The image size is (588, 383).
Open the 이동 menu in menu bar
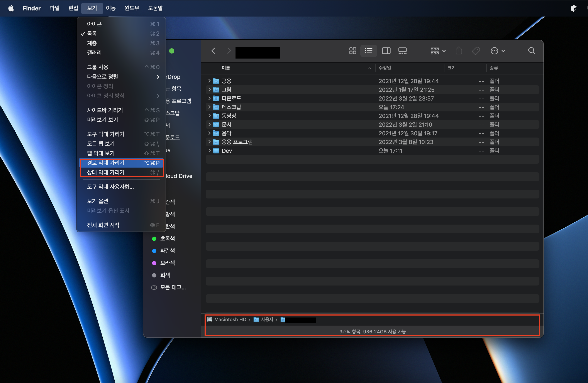(110, 8)
